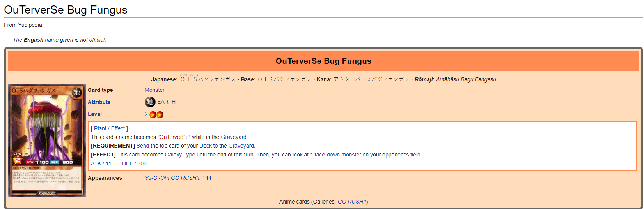This screenshot has width=644, height=209.
Task: Click the [EFFECT] label text
Action: (103, 155)
